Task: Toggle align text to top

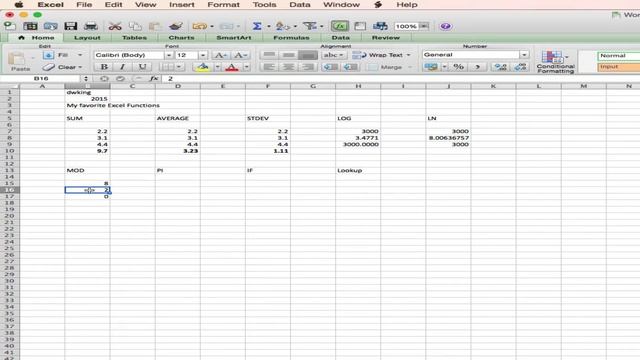Action: pyautogui.click(x=269, y=55)
